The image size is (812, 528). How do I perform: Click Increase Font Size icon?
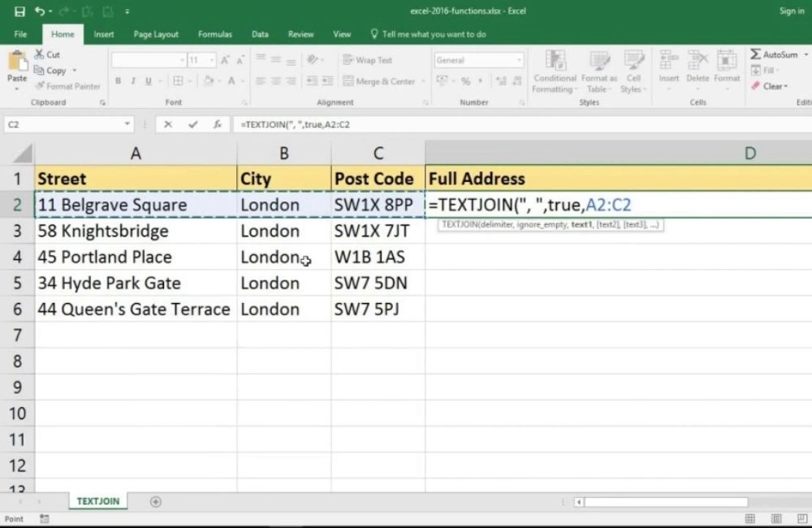[225, 60]
